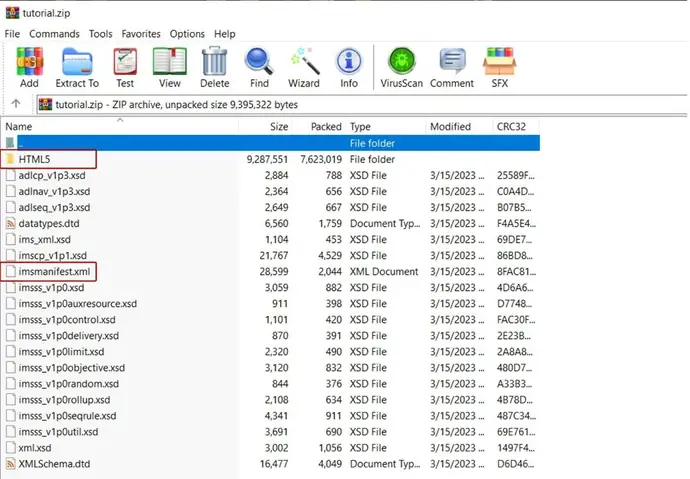This screenshot has height=479, width=690.
Task: Select imsss_v1p0objective.xsd file
Action: 72,367
